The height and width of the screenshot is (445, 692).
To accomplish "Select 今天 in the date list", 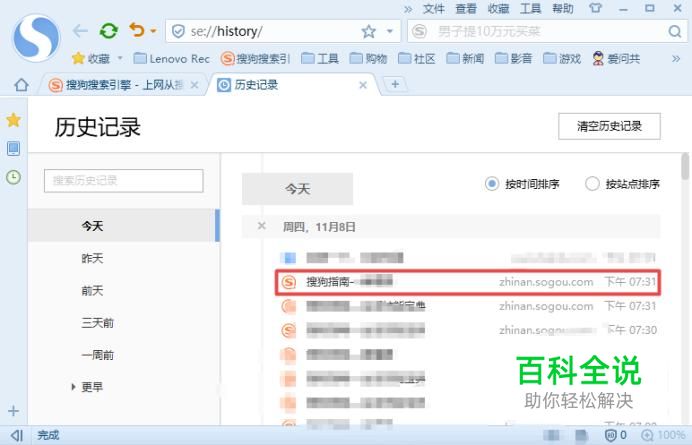I will (x=124, y=226).
